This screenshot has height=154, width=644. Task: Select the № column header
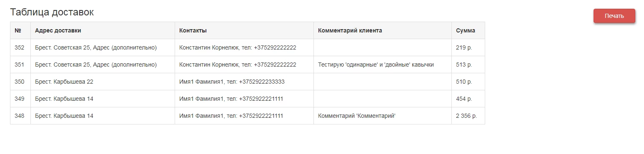pos(20,30)
